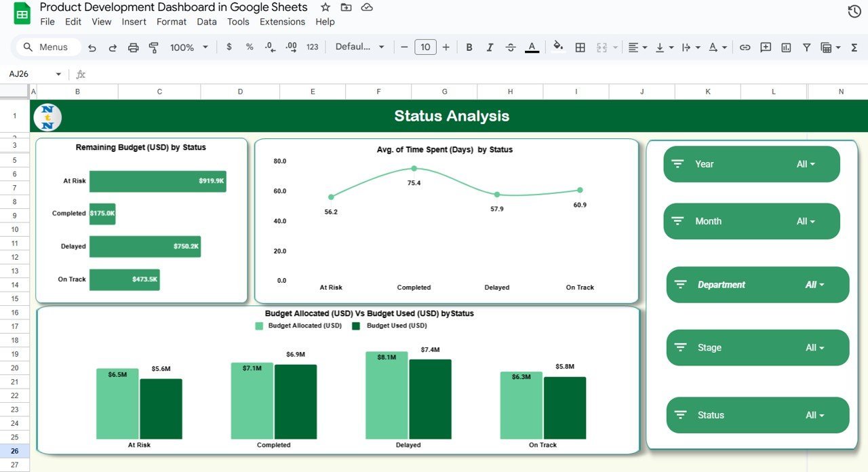Image resolution: width=868 pixels, height=472 pixels.
Task: Open the Paint format tool
Action: point(153,47)
